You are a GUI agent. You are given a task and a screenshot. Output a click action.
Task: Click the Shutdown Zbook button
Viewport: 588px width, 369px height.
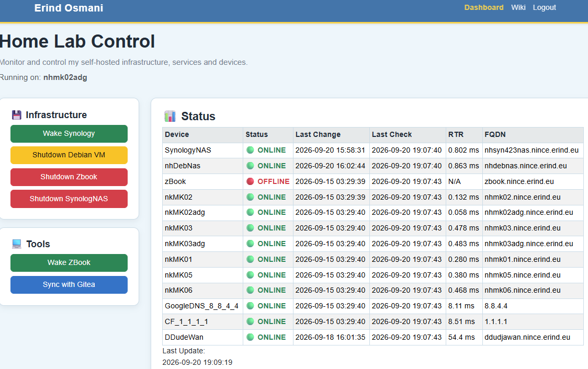pyautogui.click(x=69, y=177)
